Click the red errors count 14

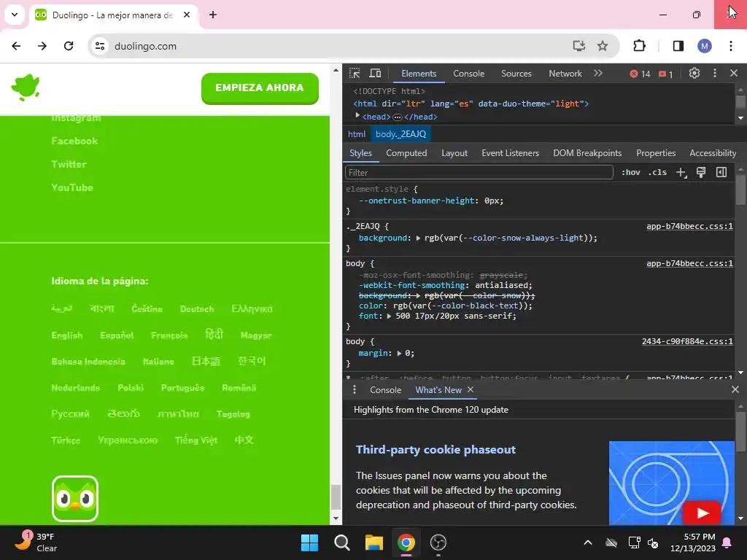[x=640, y=74]
